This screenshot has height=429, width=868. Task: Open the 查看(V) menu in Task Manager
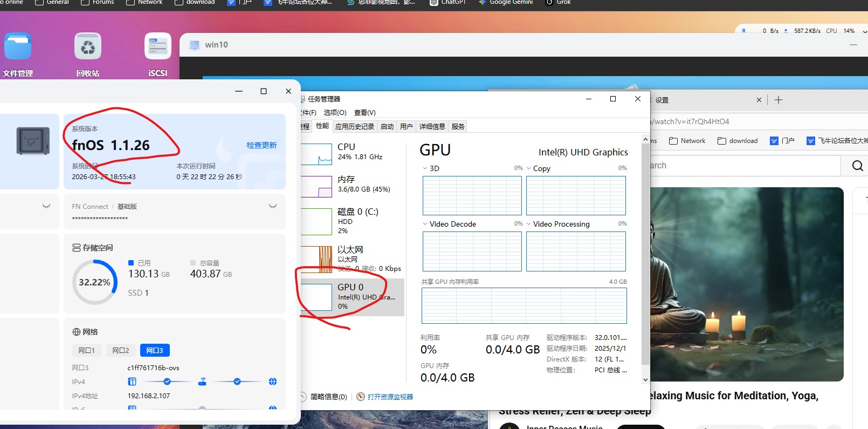(365, 112)
